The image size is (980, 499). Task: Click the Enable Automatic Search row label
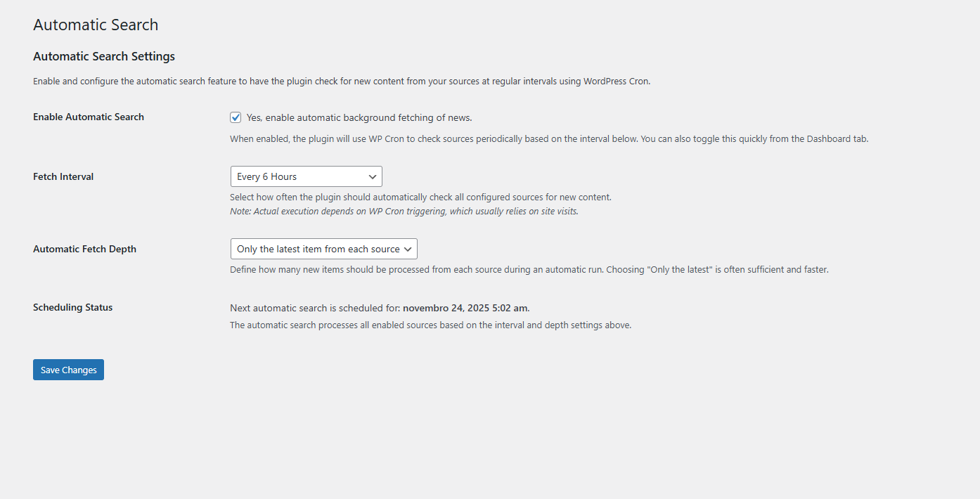click(x=89, y=117)
